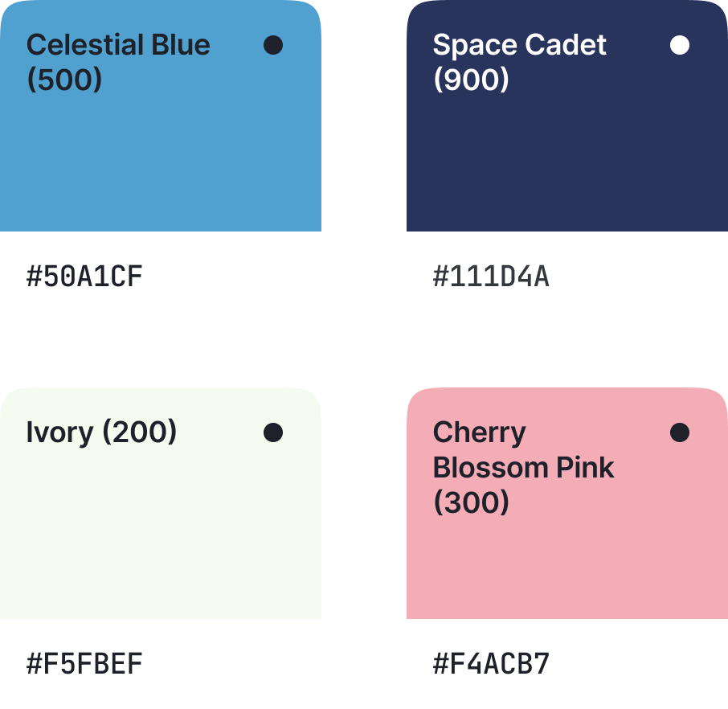Click white footer right of #F5FBEF
Image resolution: width=728 pixels, height=709 pixels.
241,664
